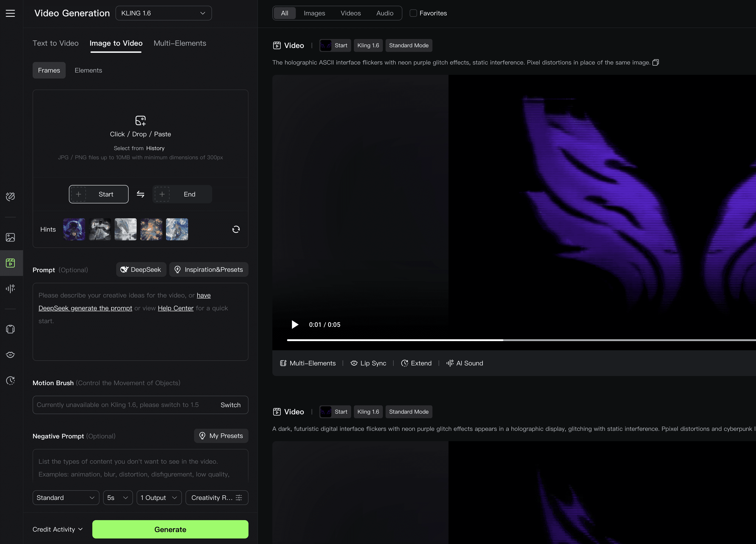Screen dimensions: 756x544
Task: Seek on the first video progress bar
Action: tap(521, 340)
